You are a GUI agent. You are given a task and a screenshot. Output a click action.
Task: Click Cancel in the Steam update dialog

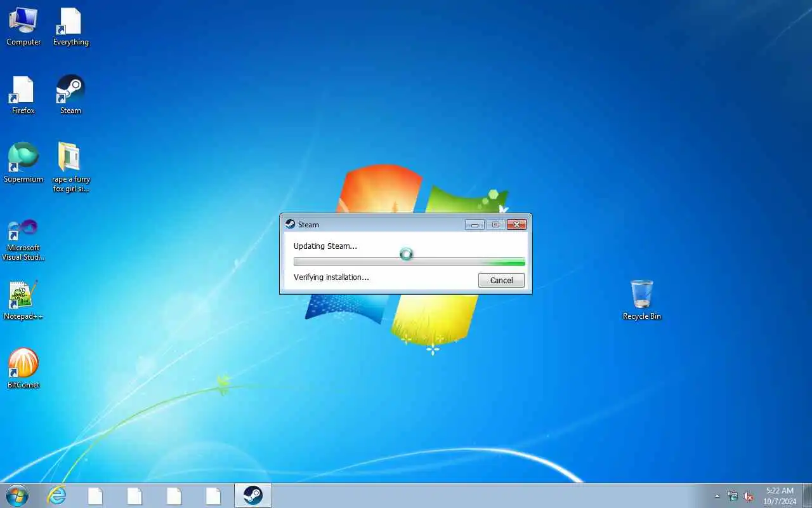pyautogui.click(x=501, y=280)
